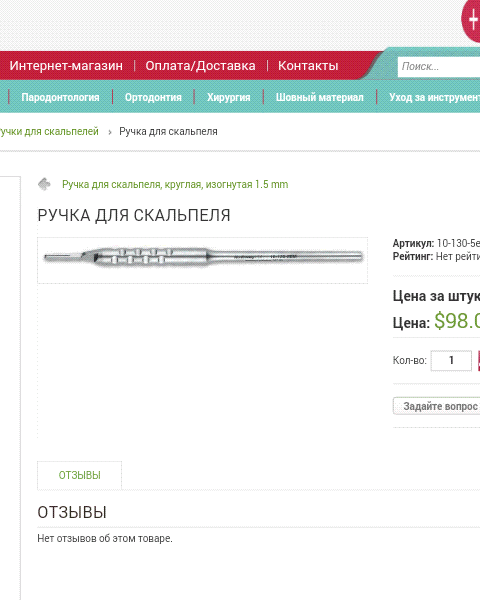Select the Ортодонтия category
Viewport: 480px width, 600px height.
click(x=153, y=97)
